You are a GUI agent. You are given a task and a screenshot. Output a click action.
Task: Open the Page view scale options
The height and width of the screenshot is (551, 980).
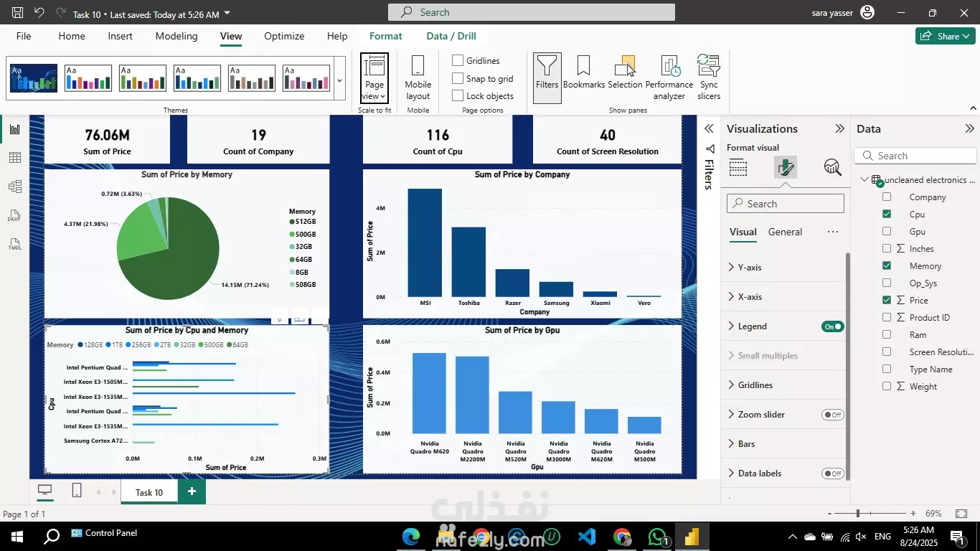374,78
